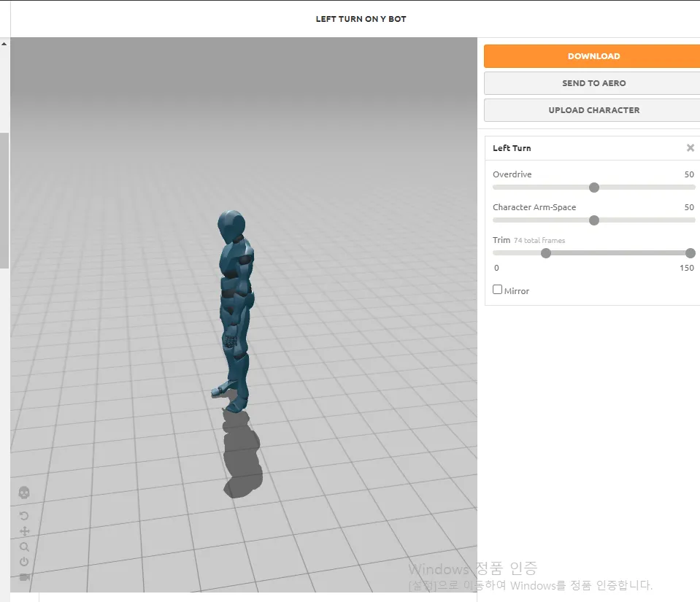
Task: Click the Overdrive value 50
Action: click(689, 174)
